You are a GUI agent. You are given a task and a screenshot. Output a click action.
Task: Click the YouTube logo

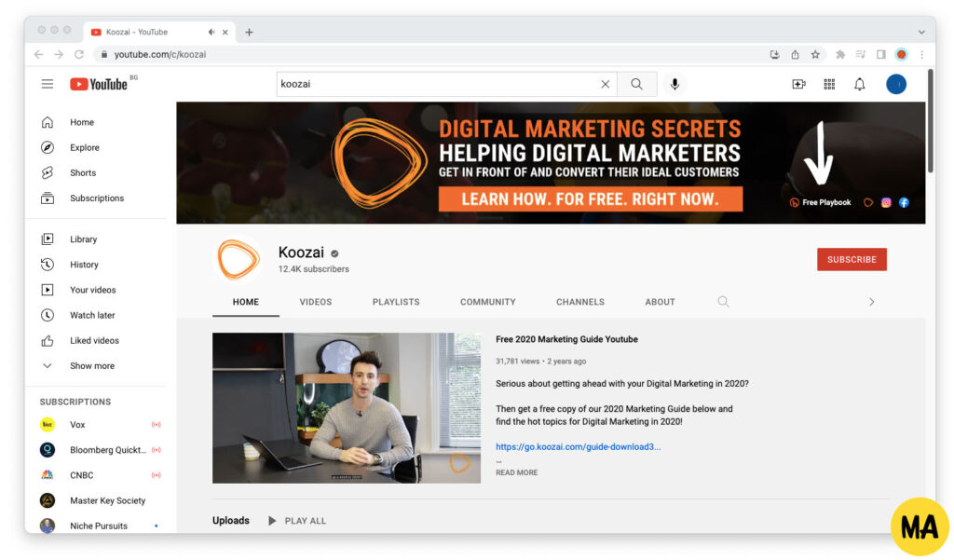pyautogui.click(x=99, y=84)
